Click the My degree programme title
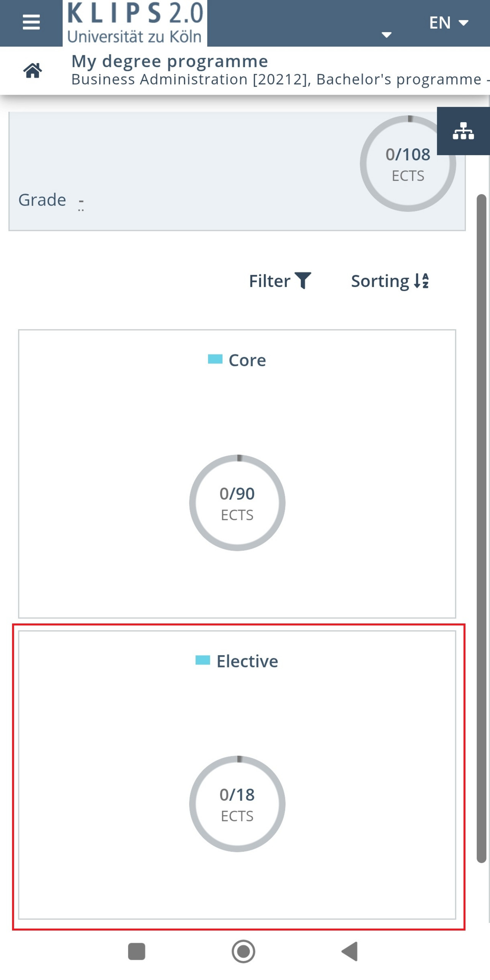The height and width of the screenshot is (980, 490). (170, 61)
